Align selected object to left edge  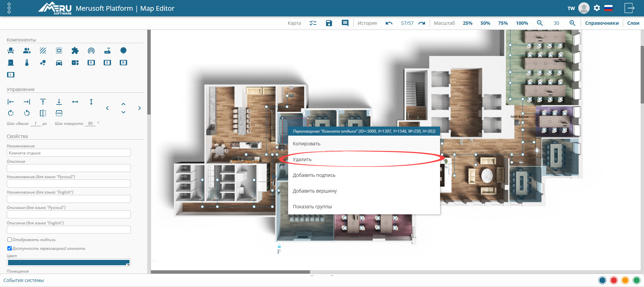point(11,102)
